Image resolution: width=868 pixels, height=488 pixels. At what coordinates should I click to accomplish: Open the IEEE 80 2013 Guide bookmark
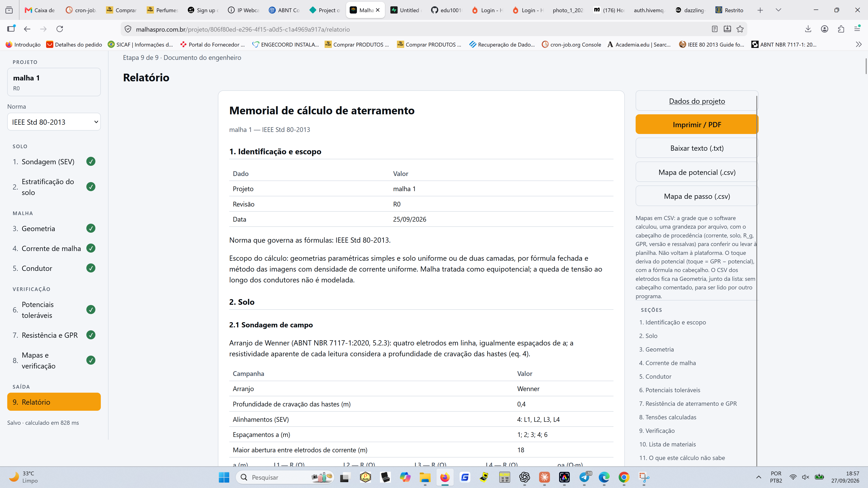711,45
